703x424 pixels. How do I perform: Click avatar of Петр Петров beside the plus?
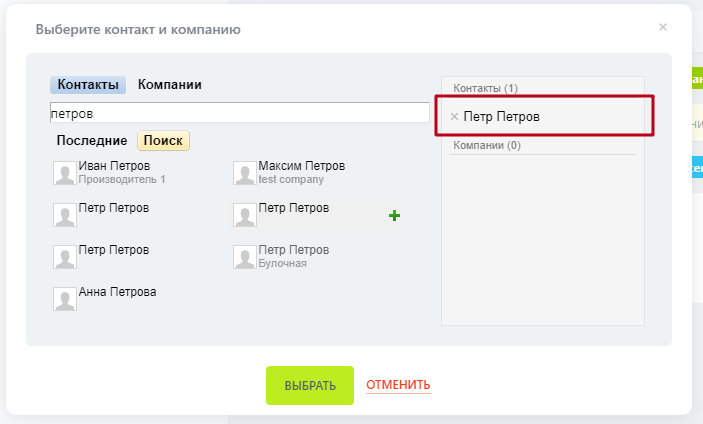coord(245,215)
